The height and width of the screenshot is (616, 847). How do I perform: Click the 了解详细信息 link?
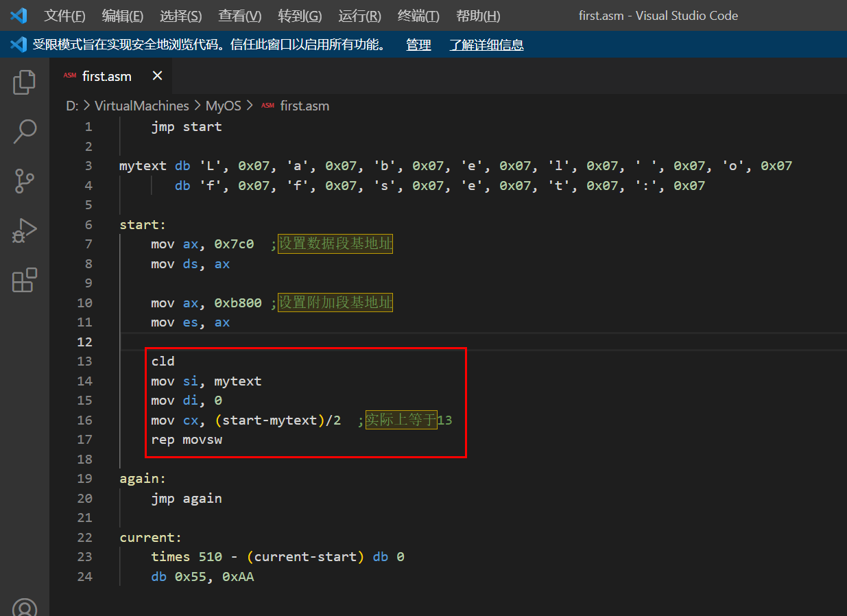tap(486, 45)
